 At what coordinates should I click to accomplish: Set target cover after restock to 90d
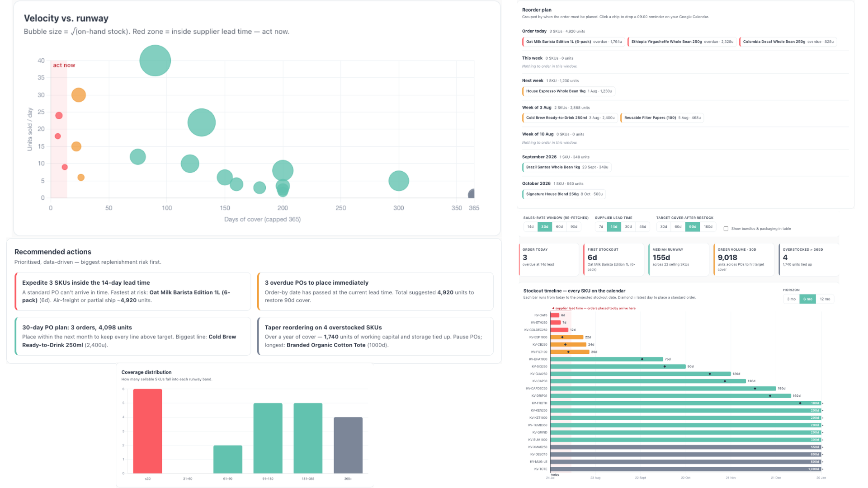pyautogui.click(x=693, y=227)
